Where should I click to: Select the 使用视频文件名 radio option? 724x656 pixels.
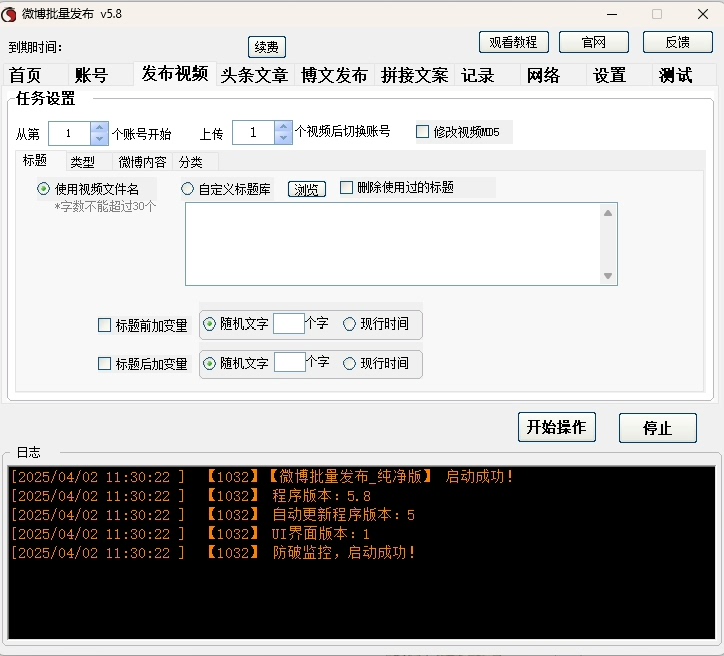43,189
